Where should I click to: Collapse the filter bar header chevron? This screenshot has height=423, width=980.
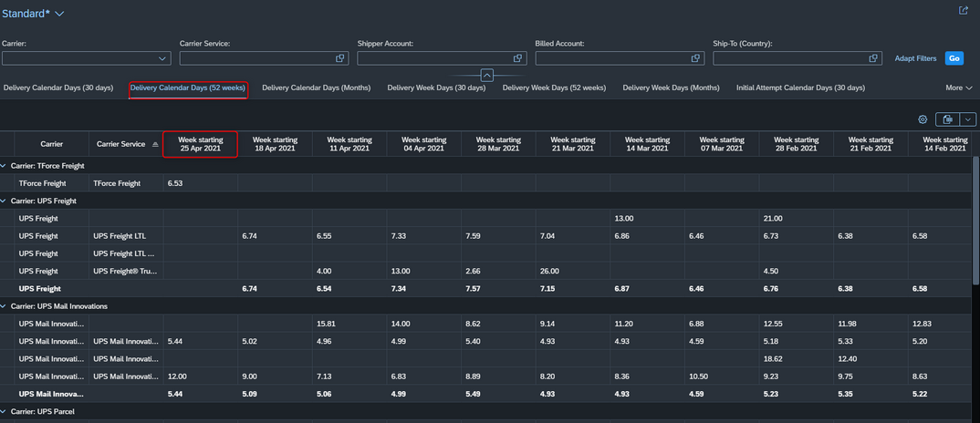487,75
